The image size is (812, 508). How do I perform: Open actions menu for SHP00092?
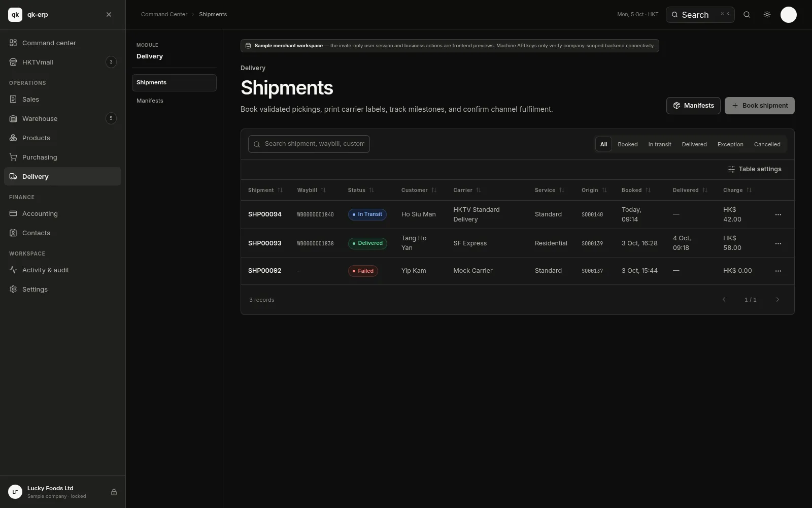778,271
